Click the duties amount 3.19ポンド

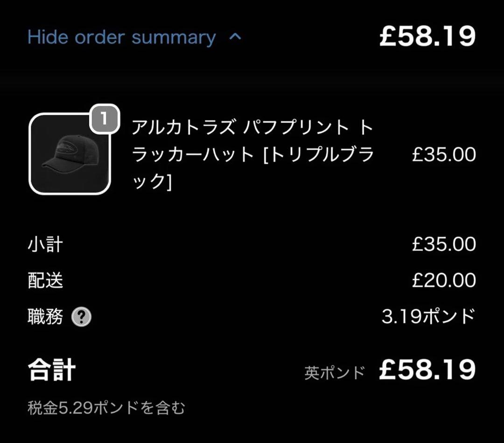point(428,317)
